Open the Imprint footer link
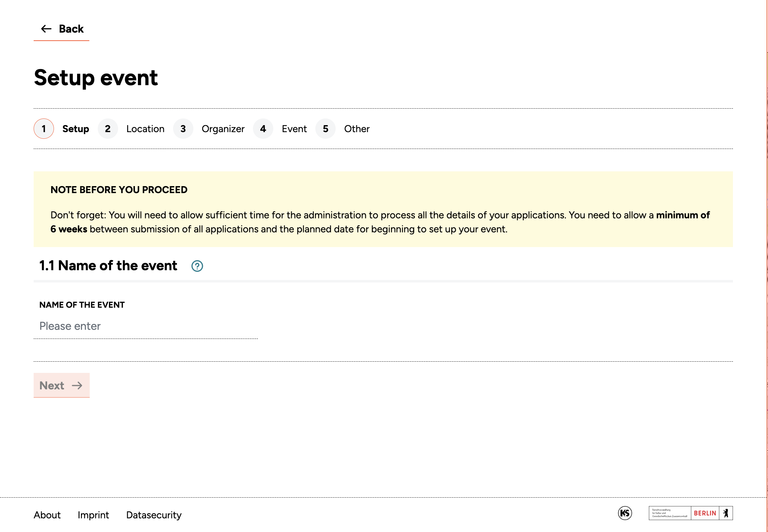Image resolution: width=768 pixels, height=532 pixels. (x=93, y=515)
